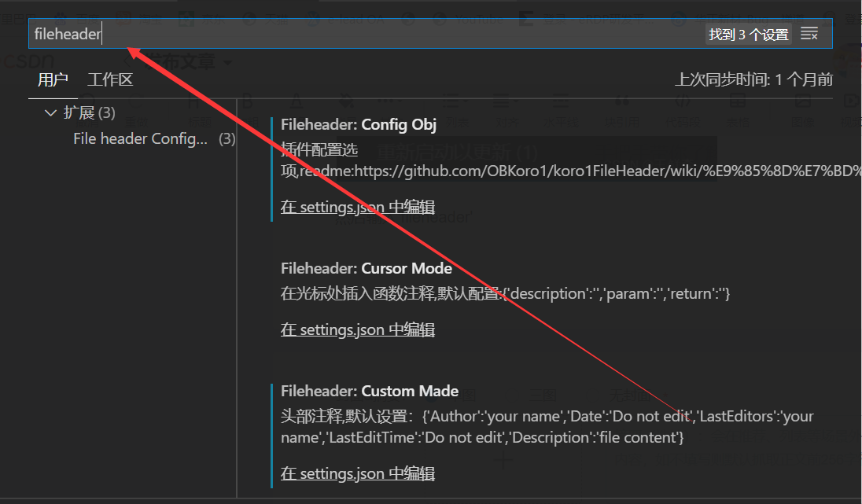Screen dimensions: 862x504
Task: Select the Fileheader: Cursor Mode heading
Action: [x=367, y=268]
